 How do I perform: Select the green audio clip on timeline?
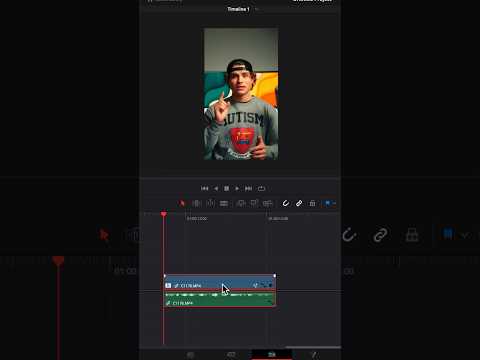(220, 298)
